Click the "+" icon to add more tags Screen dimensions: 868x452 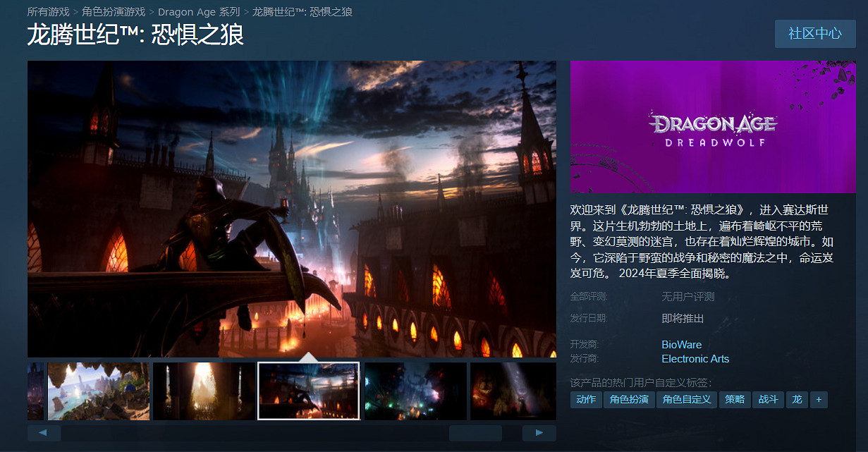pos(819,399)
